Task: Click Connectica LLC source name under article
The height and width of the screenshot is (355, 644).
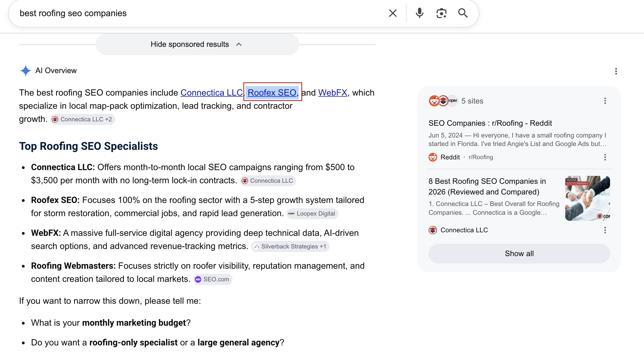Action: [464, 230]
